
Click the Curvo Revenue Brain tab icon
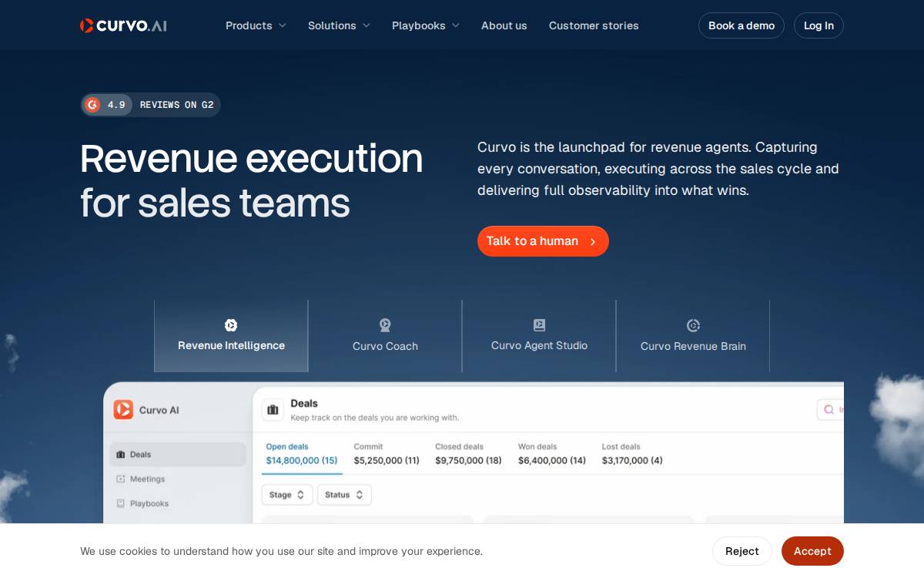pyautogui.click(x=693, y=325)
